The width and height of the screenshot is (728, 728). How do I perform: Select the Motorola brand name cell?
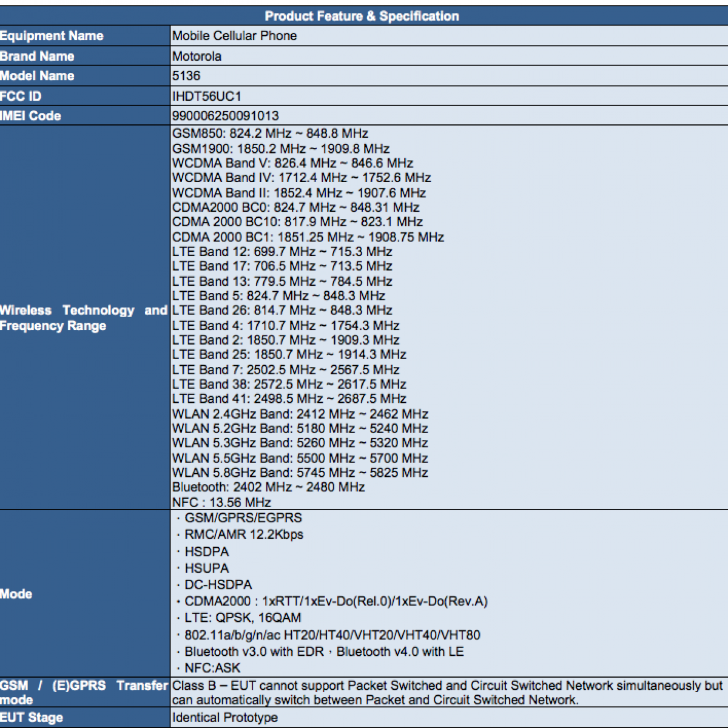(x=197, y=56)
